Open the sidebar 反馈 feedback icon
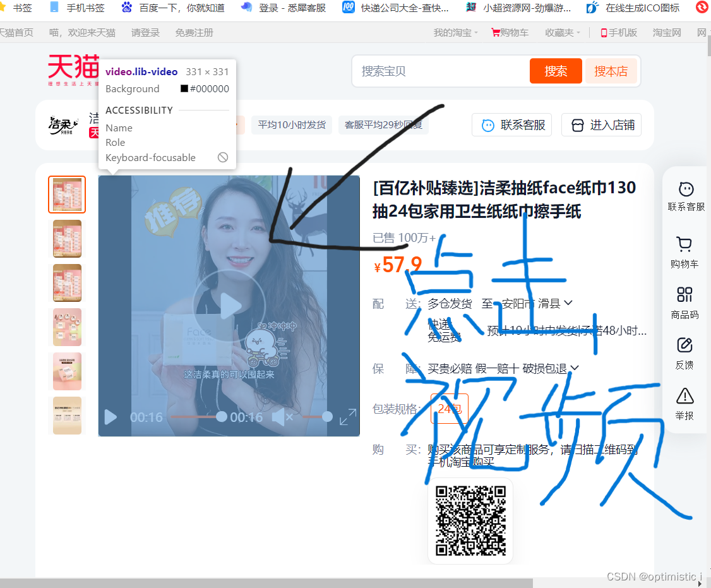This screenshot has width=711, height=588. [x=684, y=345]
